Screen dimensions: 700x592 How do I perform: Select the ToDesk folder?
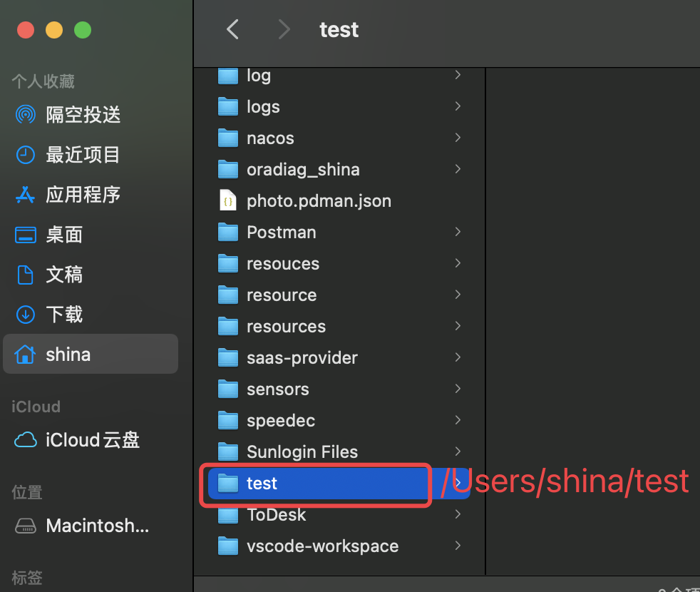tap(339, 515)
